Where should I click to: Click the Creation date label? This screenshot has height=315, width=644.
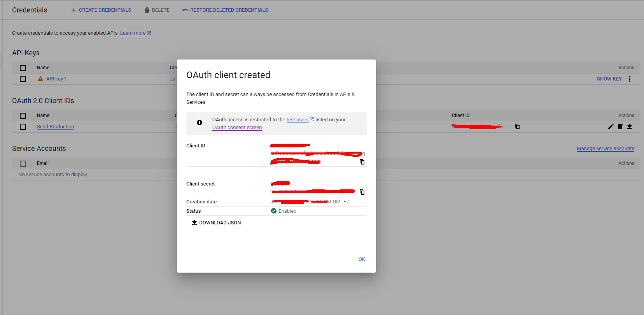[x=201, y=202]
